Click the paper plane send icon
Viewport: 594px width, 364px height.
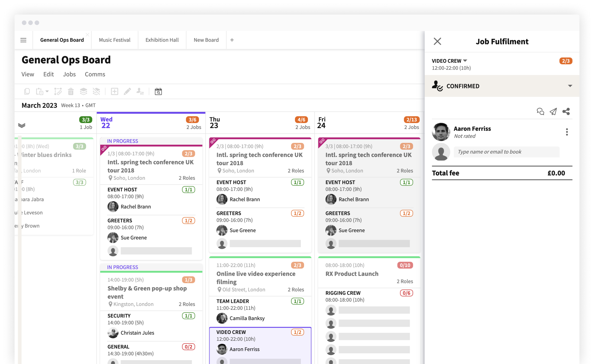click(553, 111)
